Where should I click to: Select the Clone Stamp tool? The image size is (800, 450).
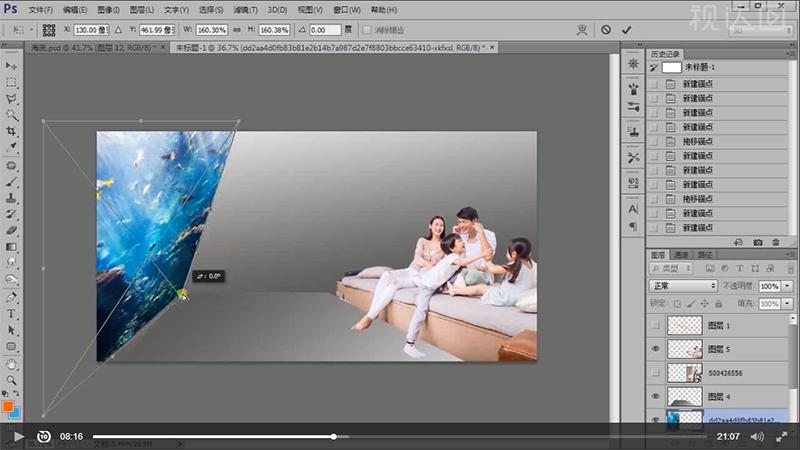(11, 198)
